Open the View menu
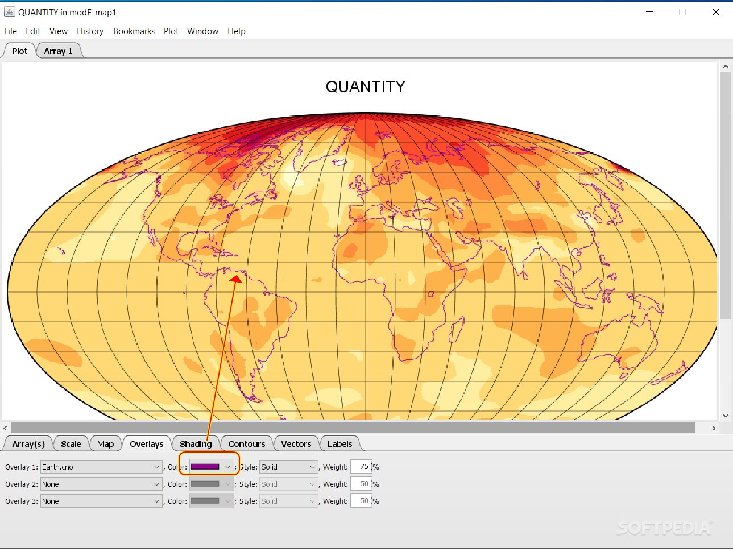 (x=59, y=31)
